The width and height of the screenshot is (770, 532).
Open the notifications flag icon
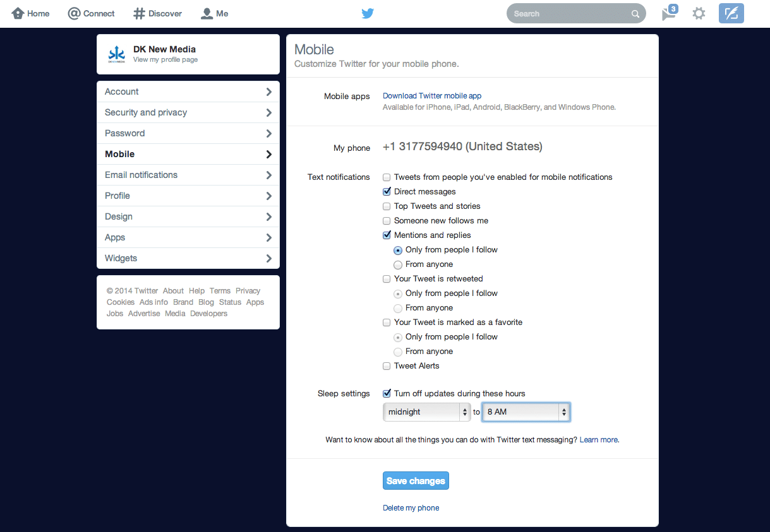point(668,13)
